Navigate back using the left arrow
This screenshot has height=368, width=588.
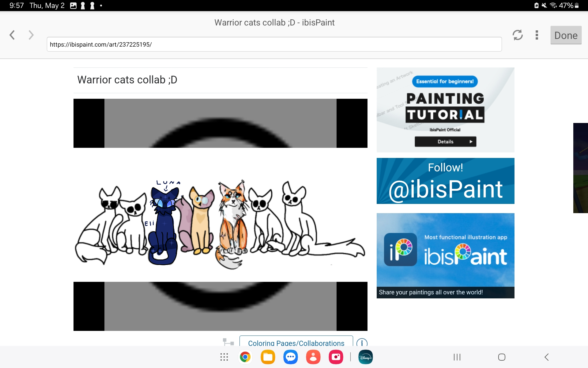coord(12,35)
